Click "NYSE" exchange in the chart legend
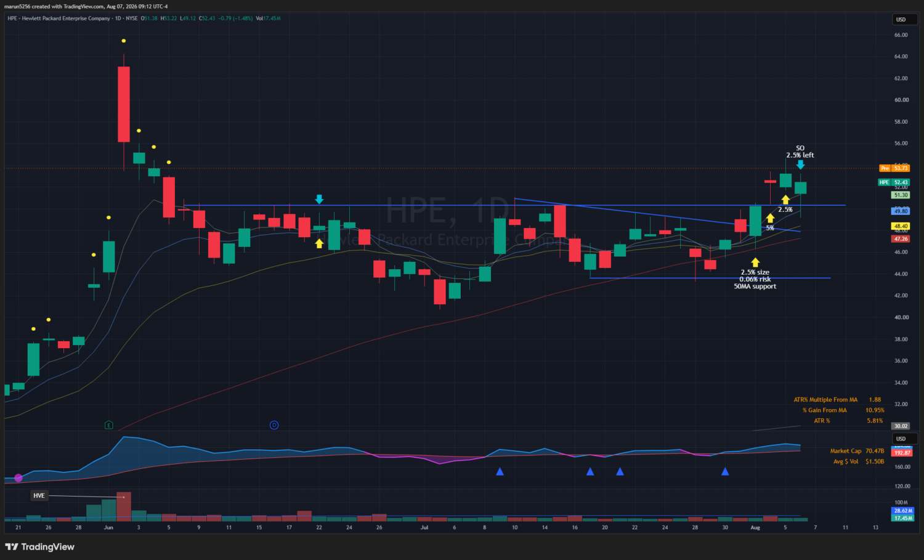The height and width of the screenshot is (560, 924). (132, 18)
